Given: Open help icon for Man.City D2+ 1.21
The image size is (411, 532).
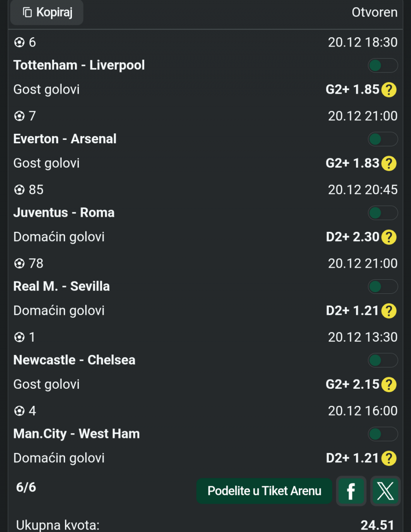Looking at the screenshot, I should (389, 458).
